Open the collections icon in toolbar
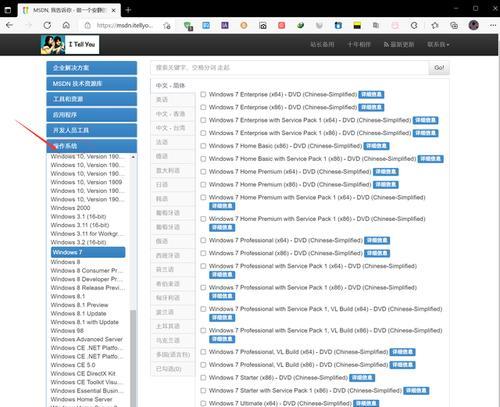The width and height of the screenshot is (500, 407). [x=454, y=25]
